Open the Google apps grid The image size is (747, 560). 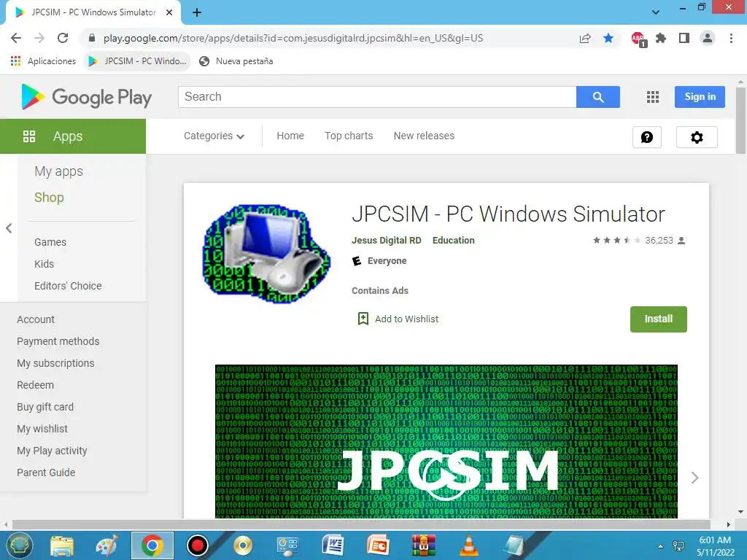click(653, 97)
